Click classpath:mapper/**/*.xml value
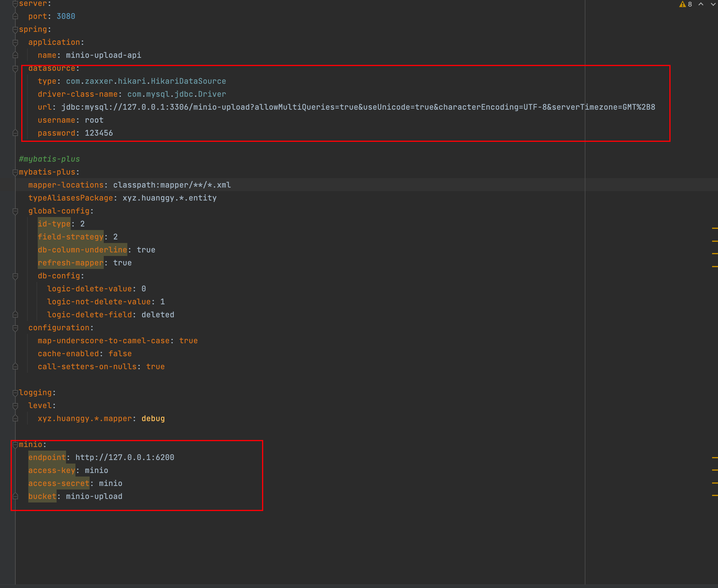The width and height of the screenshot is (718, 588). (172, 185)
